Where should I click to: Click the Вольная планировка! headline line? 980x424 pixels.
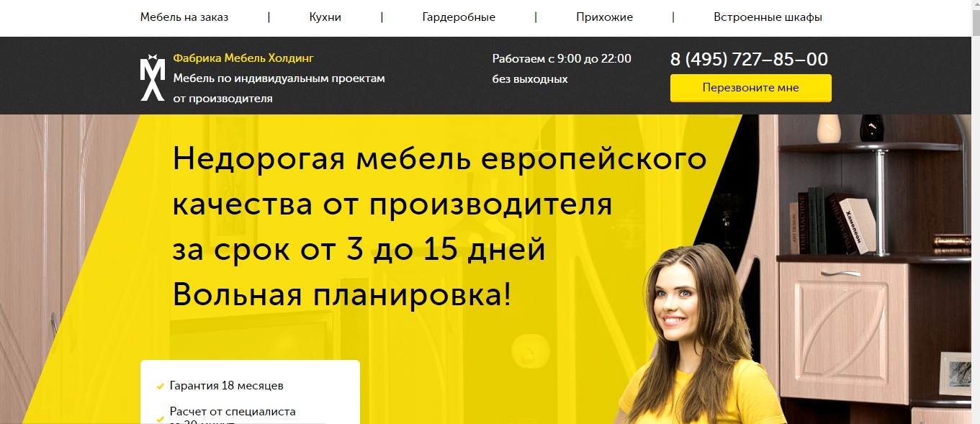[x=343, y=294]
